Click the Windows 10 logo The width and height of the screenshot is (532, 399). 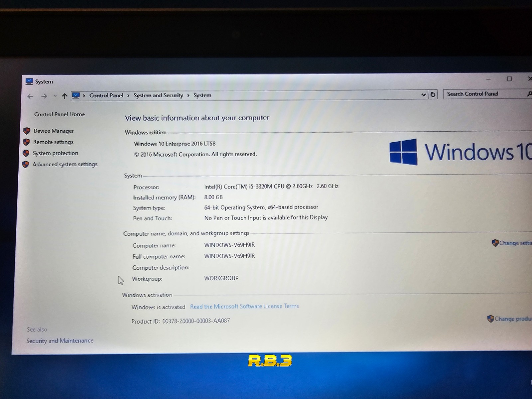point(461,152)
